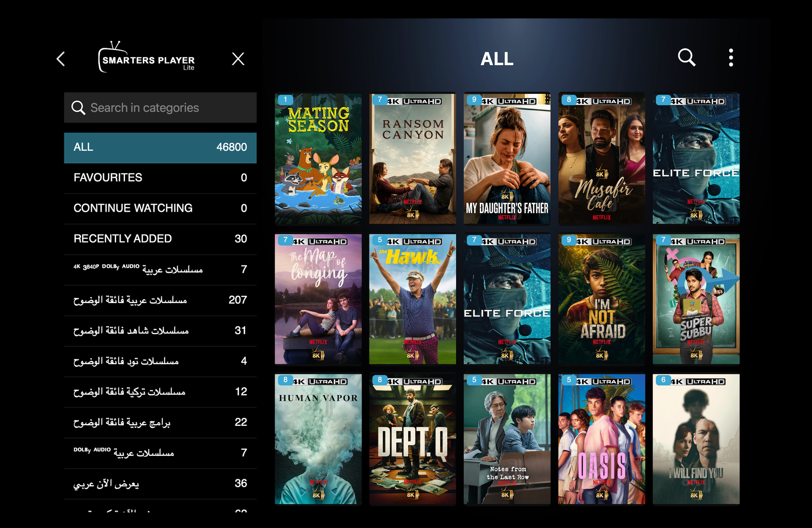Viewport: 812px width, 528px height.
Task: Select the Arabic category showing 36 items
Action: click(160, 484)
